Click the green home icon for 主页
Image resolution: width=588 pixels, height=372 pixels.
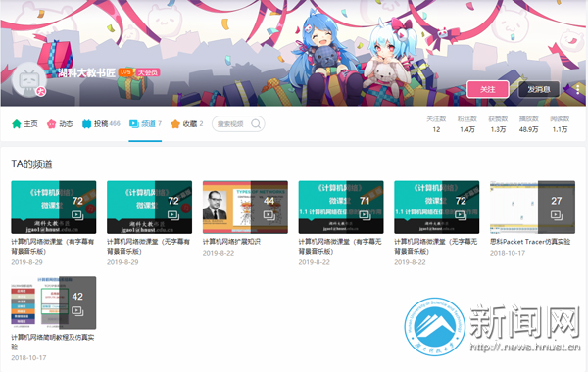point(16,124)
